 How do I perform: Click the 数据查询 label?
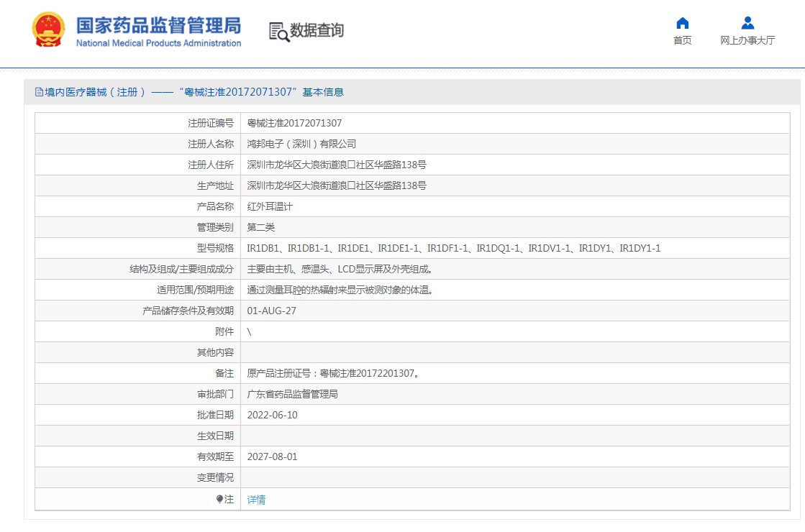click(x=317, y=30)
